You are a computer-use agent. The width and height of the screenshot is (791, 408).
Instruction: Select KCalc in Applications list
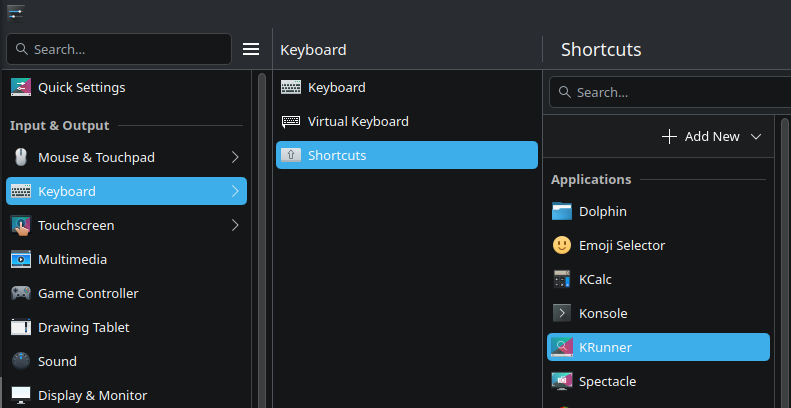click(658, 279)
